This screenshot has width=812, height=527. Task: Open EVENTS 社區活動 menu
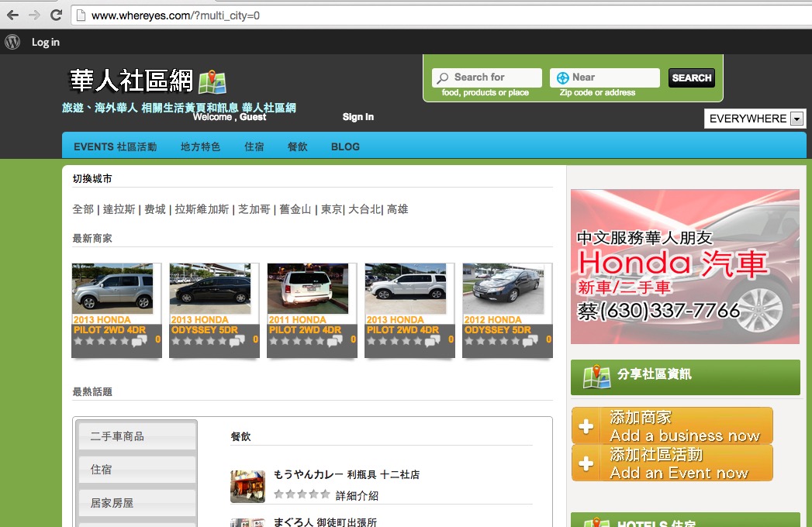(x=115, y=147)
